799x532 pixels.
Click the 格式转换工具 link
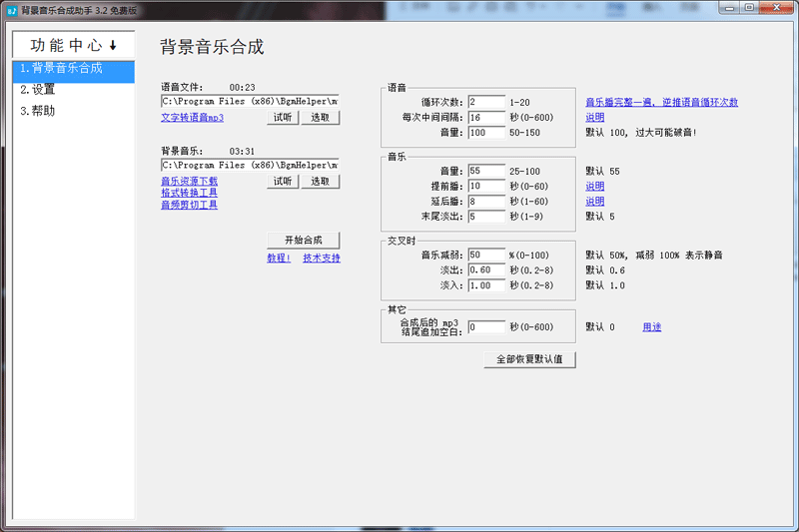(x=189, y=193)
